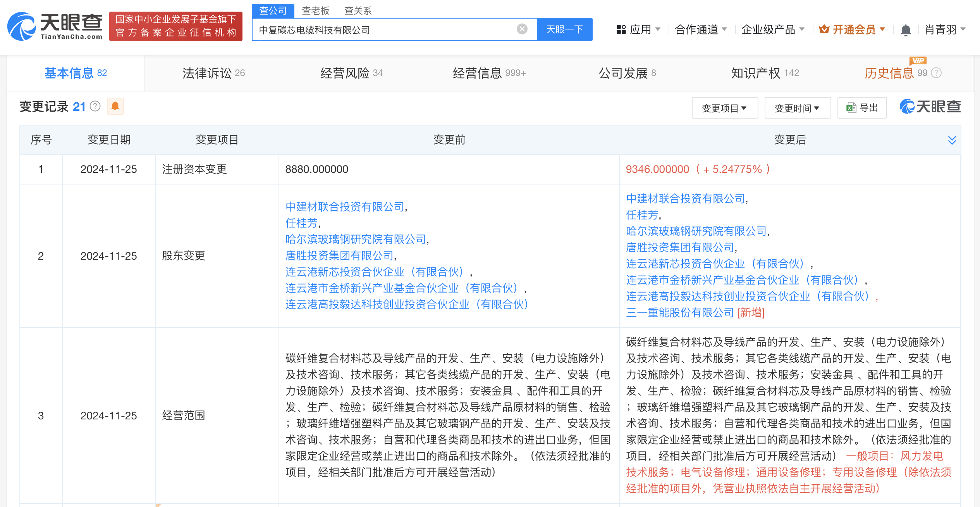Open 任桂芳 in the 变更后 column
Viewport: 980px width, 507px height.
coord(642,215)
